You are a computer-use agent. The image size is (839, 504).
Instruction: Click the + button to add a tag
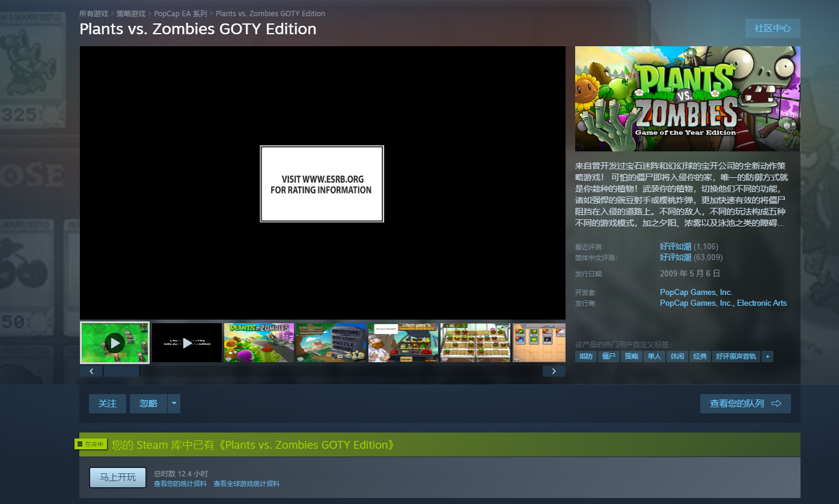tap(767, 356)
